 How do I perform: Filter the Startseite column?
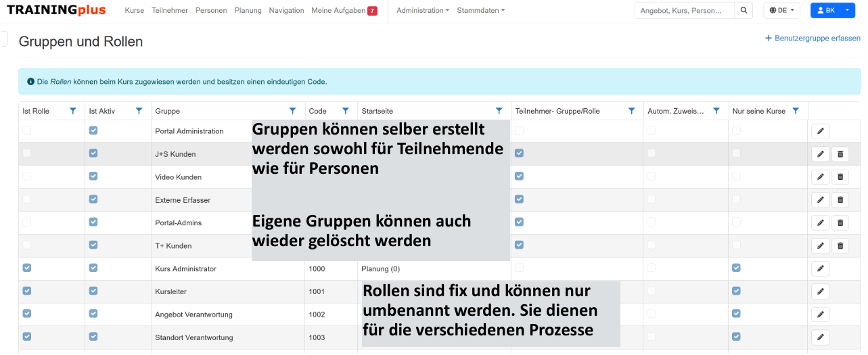tap(499, 111)
